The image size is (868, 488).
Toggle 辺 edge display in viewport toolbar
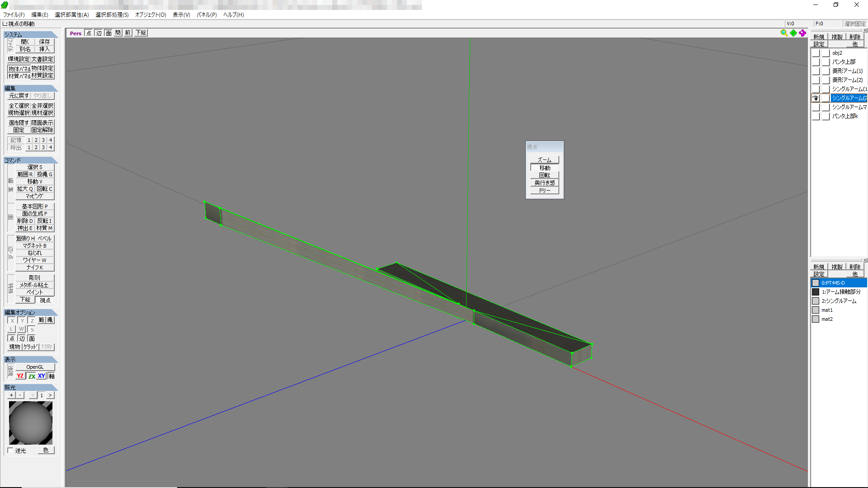click(x=99, y=33)
